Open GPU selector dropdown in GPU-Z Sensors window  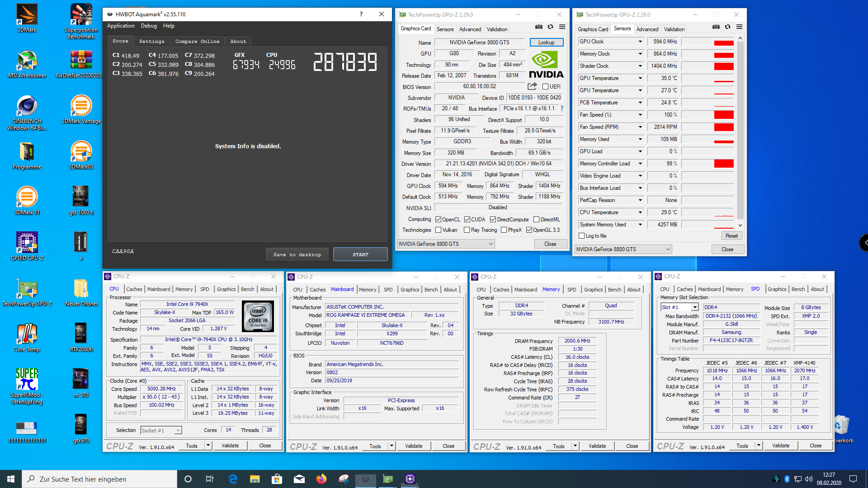pos(623,249)
